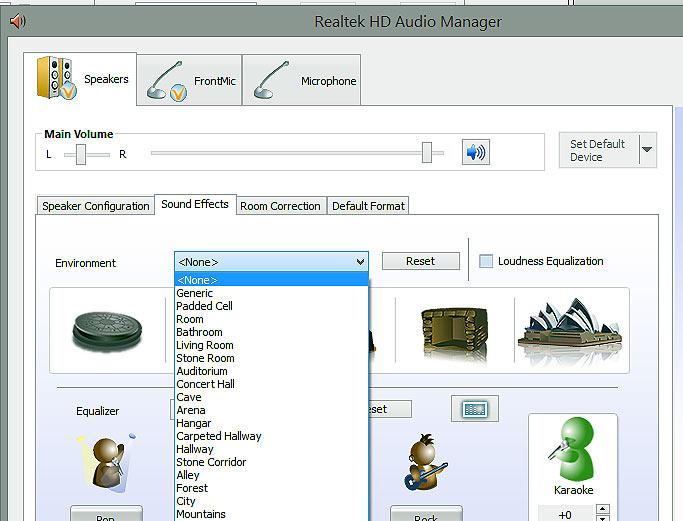Click the green Karaoke singer icon
The width and height of the screenshot is (683, 521).
pyautogui.click(x=573, y=449)
